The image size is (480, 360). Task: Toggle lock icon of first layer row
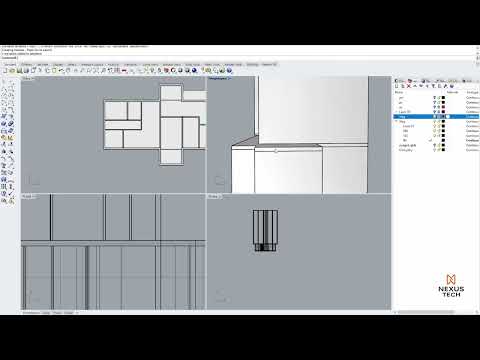click(x=439, y=98)
